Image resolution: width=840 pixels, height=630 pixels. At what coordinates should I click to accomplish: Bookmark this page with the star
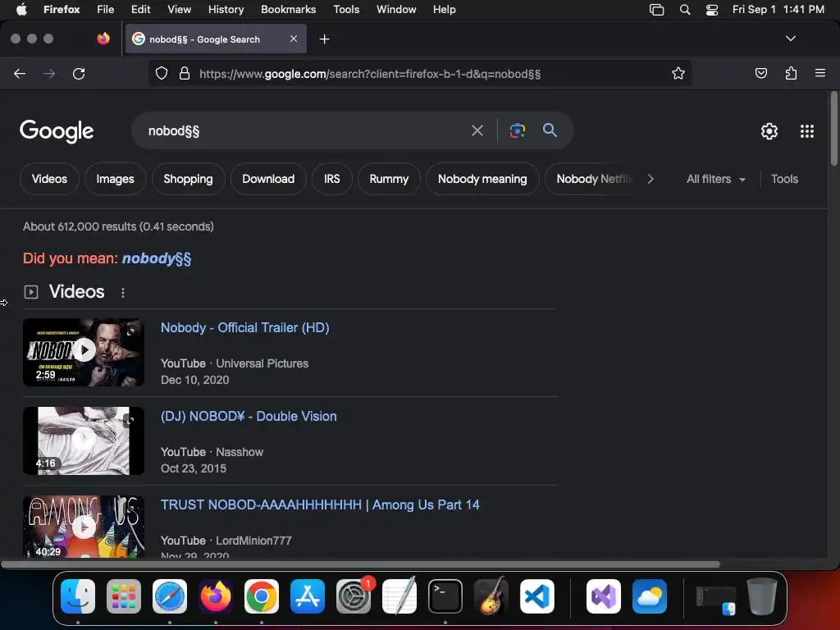point(678,73)
